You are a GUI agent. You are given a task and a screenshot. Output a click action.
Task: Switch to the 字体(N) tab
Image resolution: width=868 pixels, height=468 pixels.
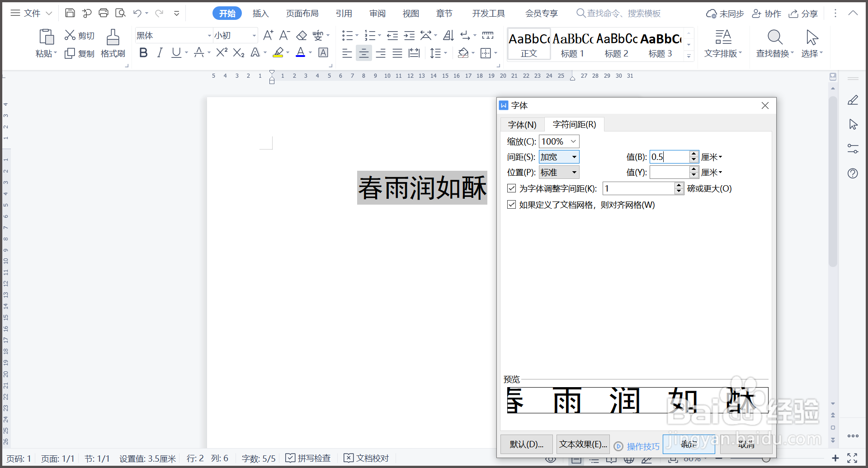coord(522,124)
